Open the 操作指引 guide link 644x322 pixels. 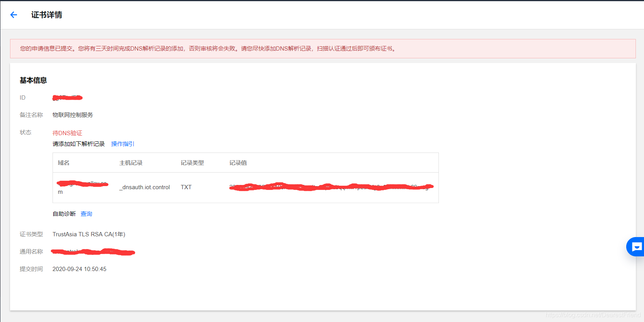(122, 144)
